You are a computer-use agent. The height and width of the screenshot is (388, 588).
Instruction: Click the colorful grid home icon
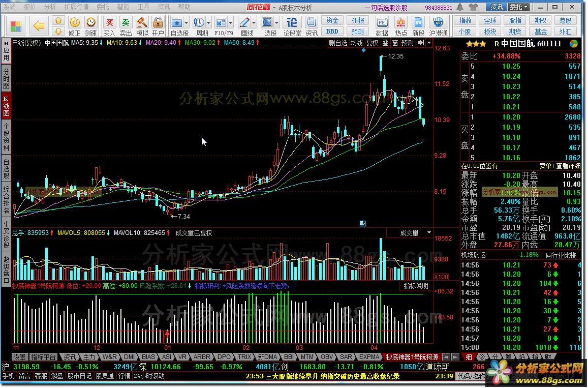point(16,26)
